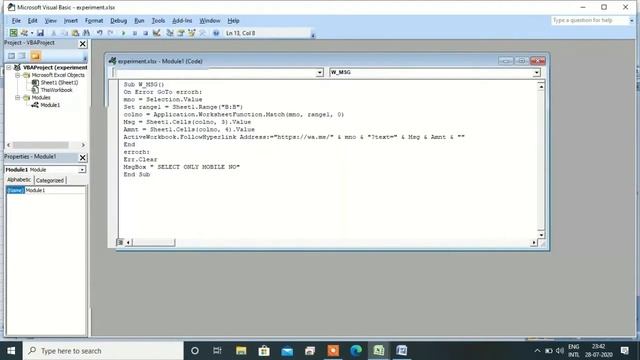Click the Paste icon in the toolbar
Screen dimensions: 640x360
[x=76, y=33]
